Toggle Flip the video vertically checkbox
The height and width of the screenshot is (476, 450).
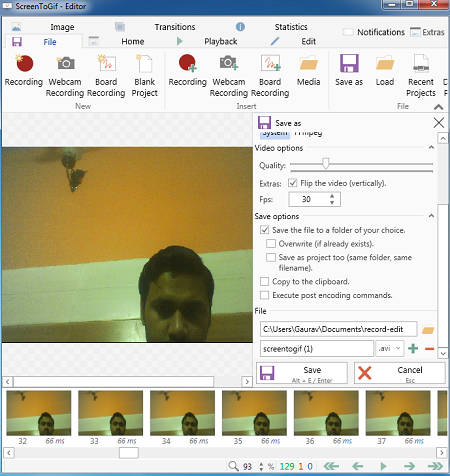(293, 183)
